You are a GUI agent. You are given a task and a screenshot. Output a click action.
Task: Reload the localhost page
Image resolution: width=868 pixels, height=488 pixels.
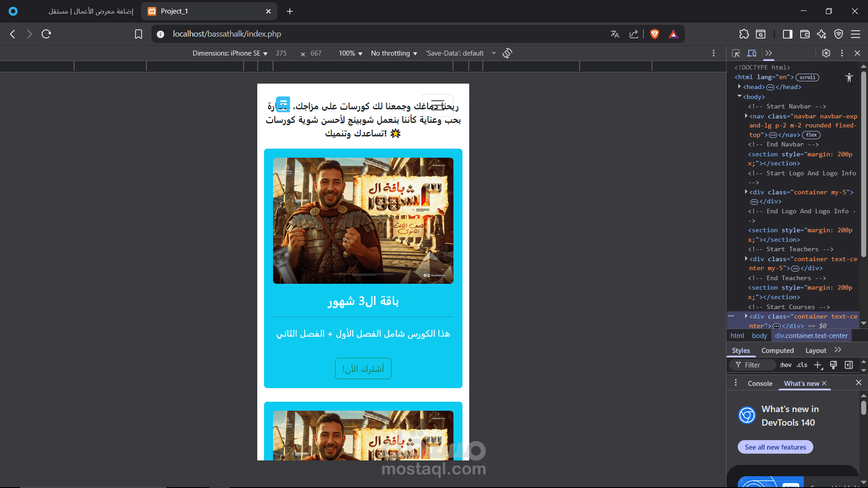pos(46,34)
